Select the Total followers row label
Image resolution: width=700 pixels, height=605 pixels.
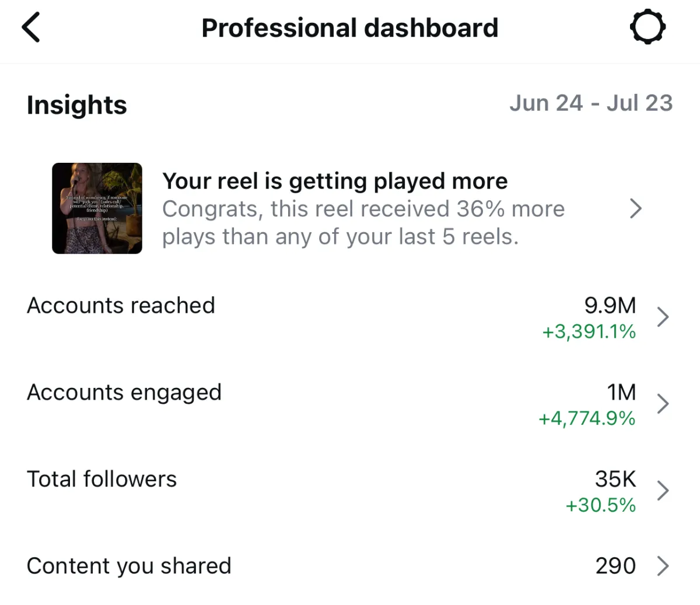click(x=101, y=479)
